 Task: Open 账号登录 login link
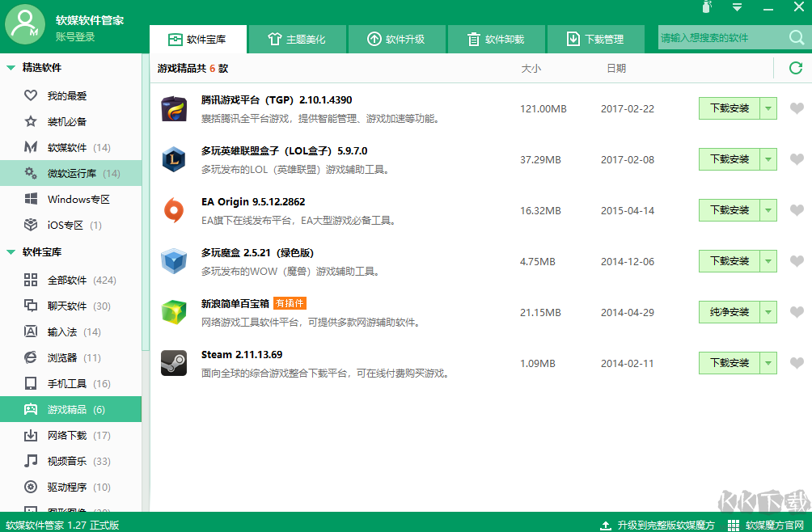(75, 37)
